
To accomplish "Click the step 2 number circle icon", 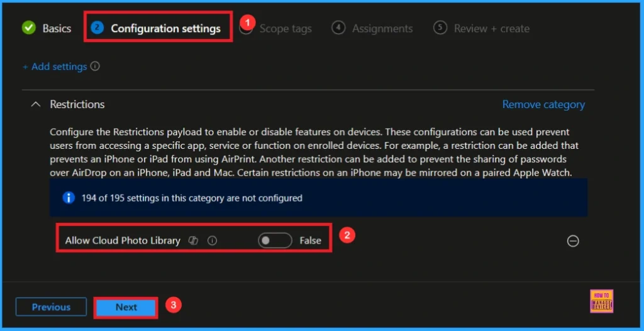I will click(x=97, y=28).
